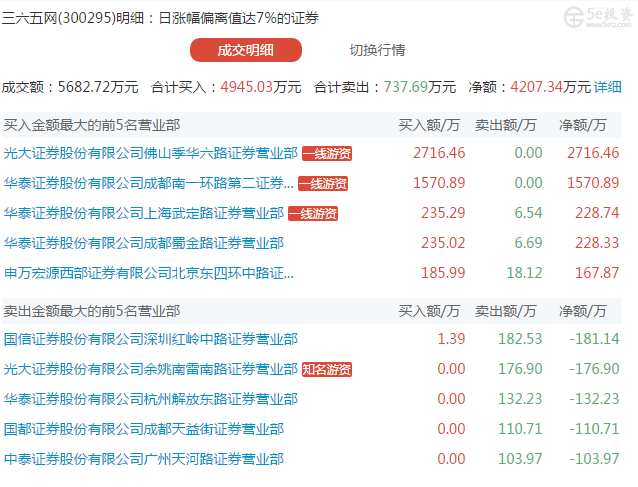
Task: Open 华泰证券成都蜀金路证券营业部 link
Action: click(144, 243)
